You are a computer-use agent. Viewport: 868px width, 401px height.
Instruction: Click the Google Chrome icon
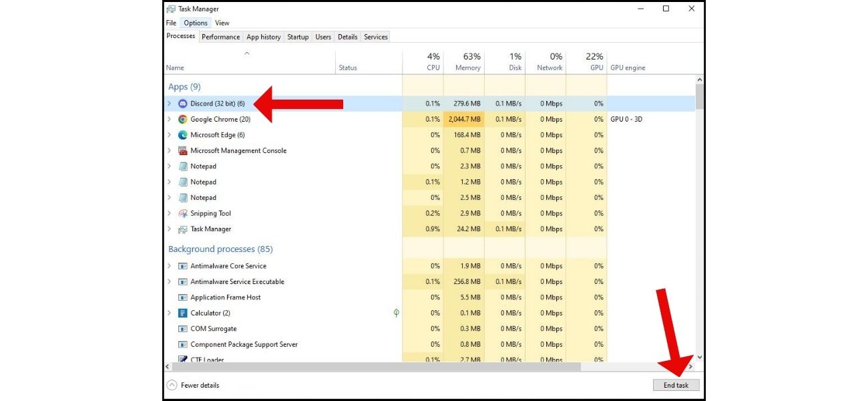(182, 119)
